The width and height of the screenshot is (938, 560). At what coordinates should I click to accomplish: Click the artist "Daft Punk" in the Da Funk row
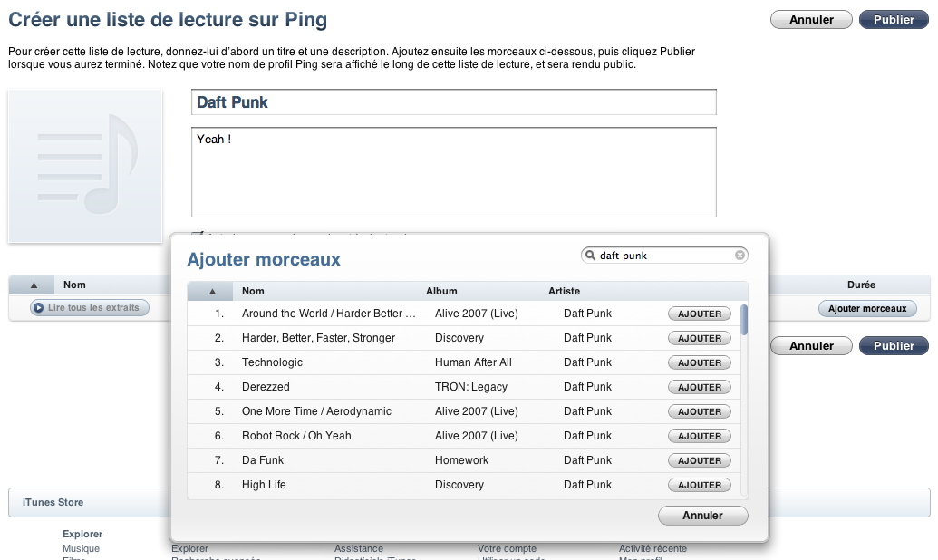(x=587, y=460)
